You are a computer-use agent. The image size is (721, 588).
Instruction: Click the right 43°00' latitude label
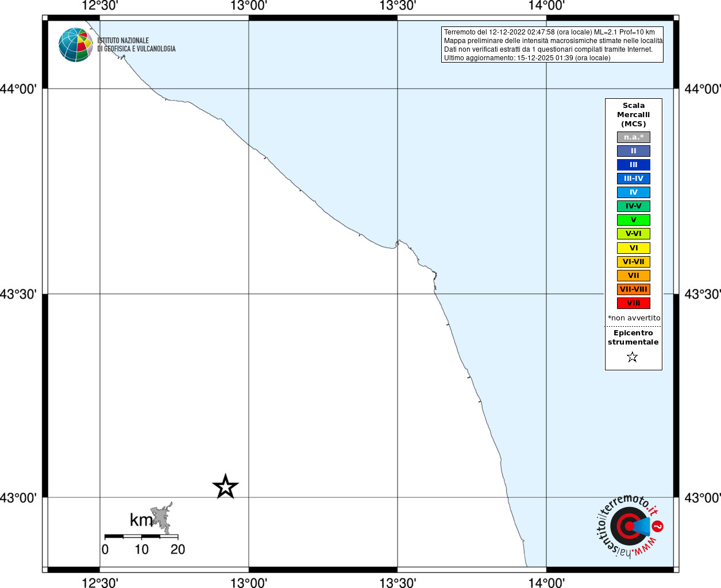(x=703, y=498)
